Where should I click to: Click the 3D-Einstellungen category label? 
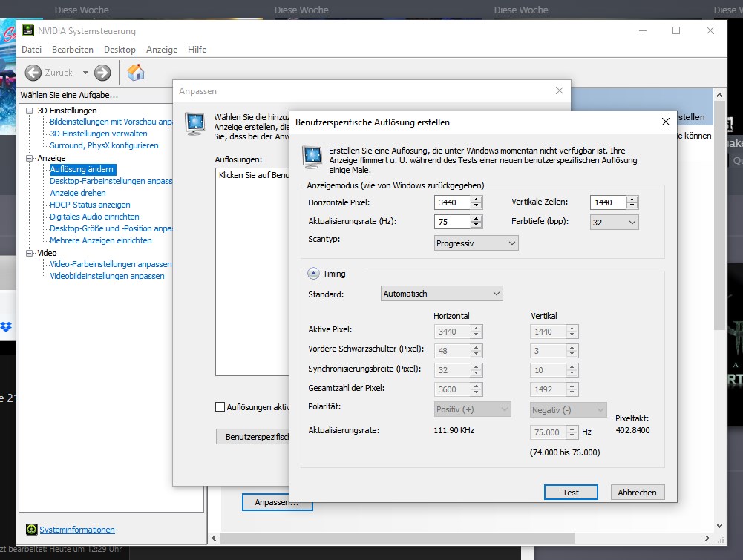coord(68,111)
